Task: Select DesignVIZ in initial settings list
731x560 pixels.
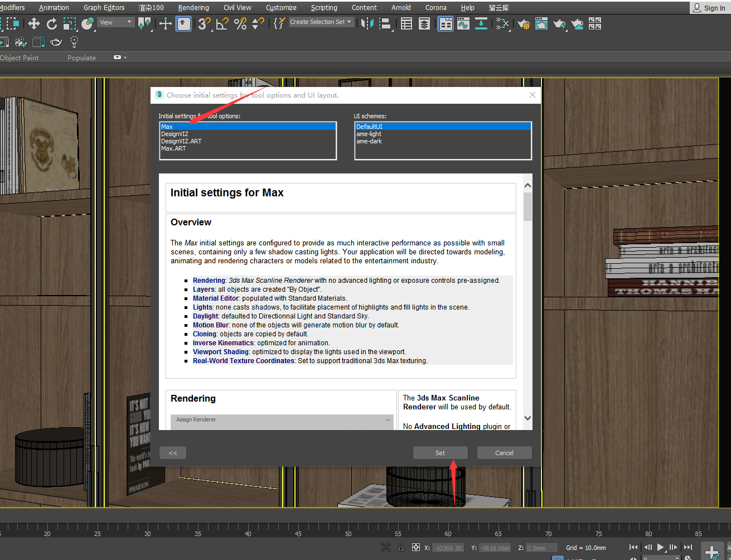Action: point(248,134)
